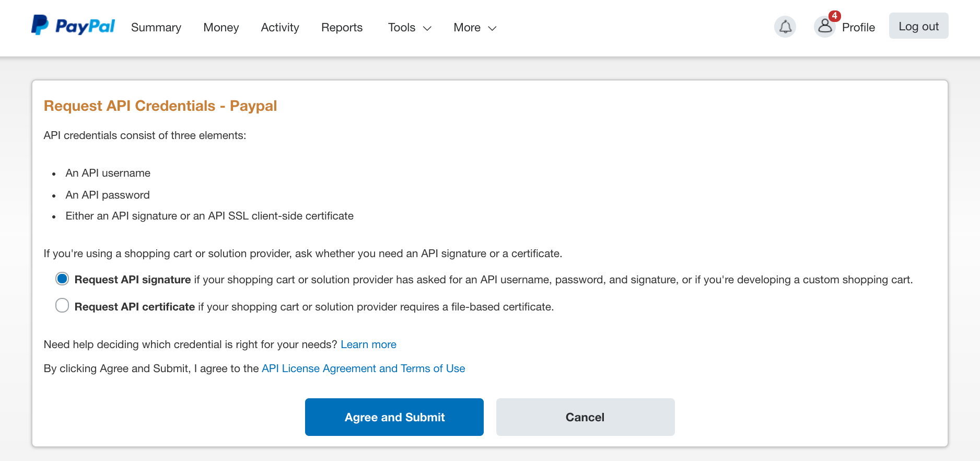The image size is (980, 461).
Task: Click the Agree and Submit button
Action: pos(394,417)
